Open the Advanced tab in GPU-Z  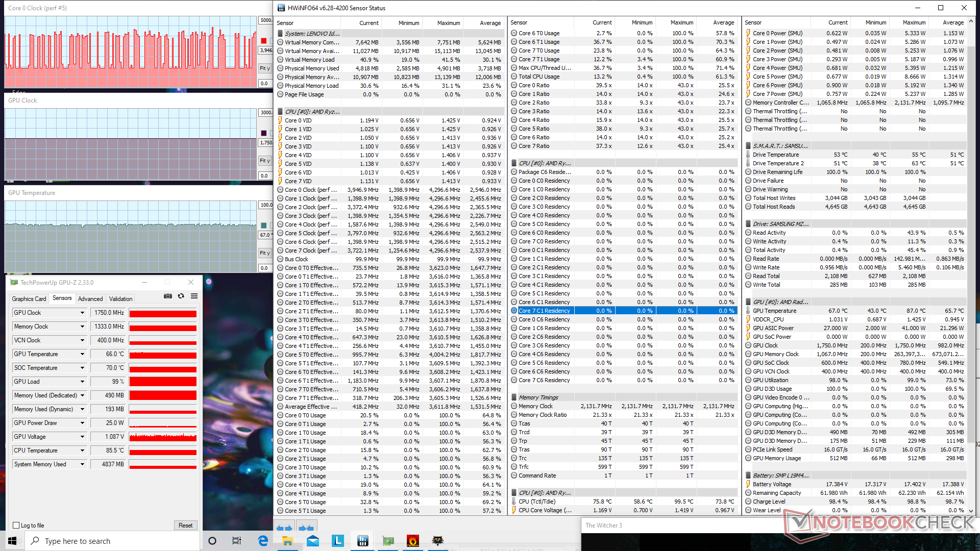coord(90,299)
